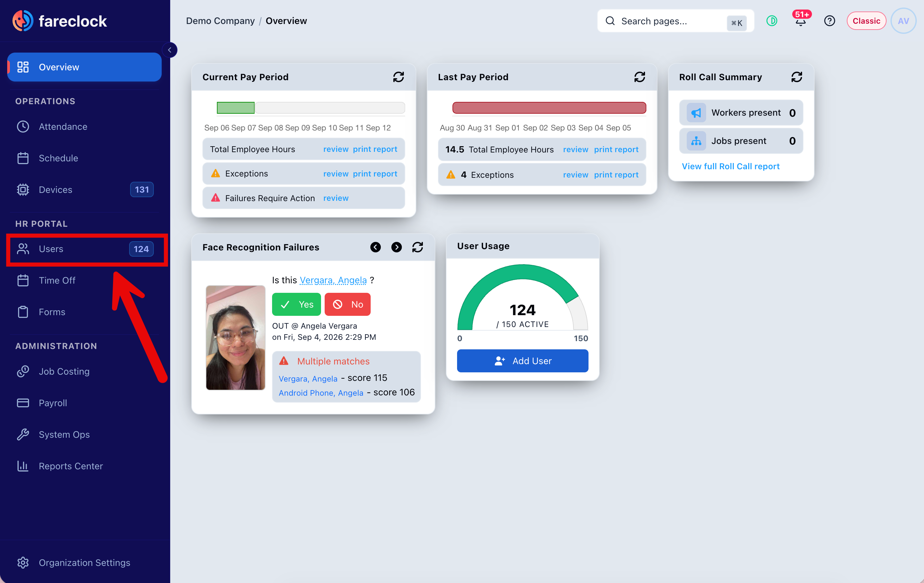
Task: Focus the Search pages field
Action: 675,21
